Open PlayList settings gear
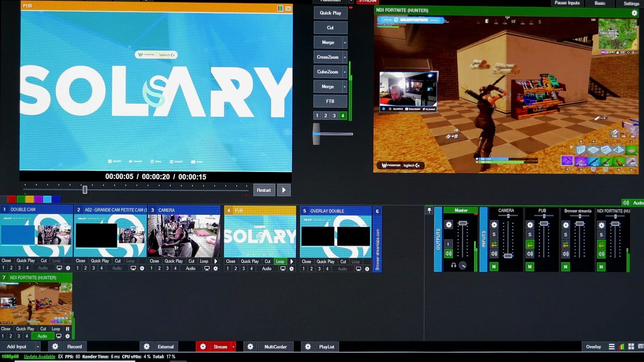Screen dimensions: 644x362 pyautogui.click(x=308, y=346)
